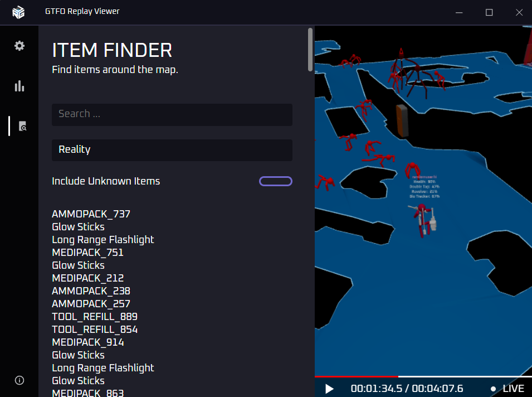The image size is (532, 397).
Task: Click the replay timestamp 00:01:34.5 / 00:04:07.6
Action: tap(407, 389)
